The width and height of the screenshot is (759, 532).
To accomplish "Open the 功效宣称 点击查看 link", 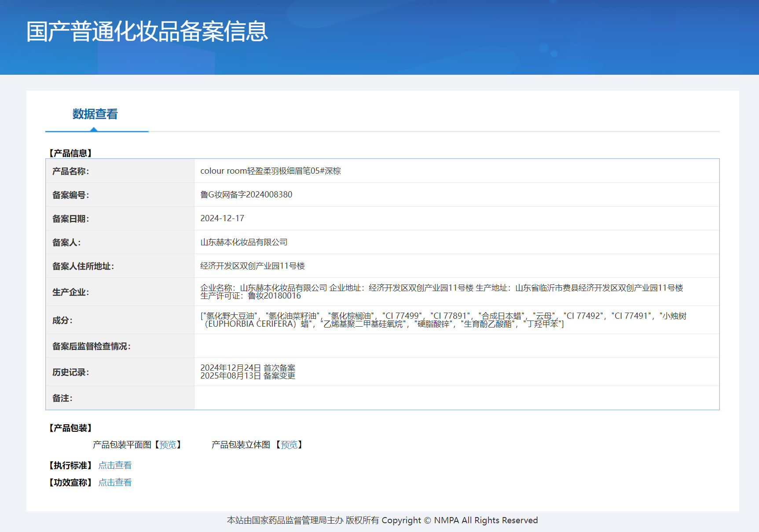I will (x=115, y=482).
